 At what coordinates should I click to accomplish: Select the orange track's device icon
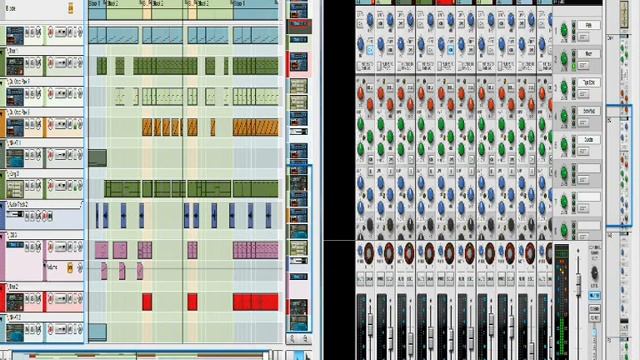pyautogui.click(x=15, y=127)
